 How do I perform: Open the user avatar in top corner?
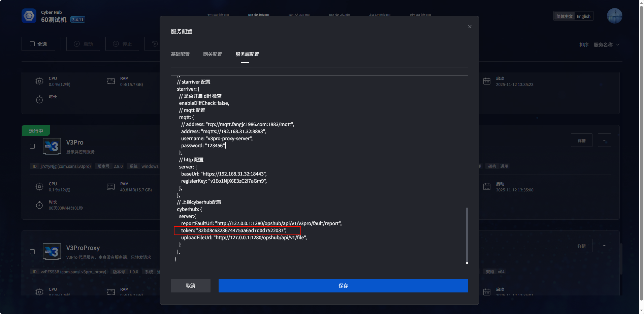(614, 16)
